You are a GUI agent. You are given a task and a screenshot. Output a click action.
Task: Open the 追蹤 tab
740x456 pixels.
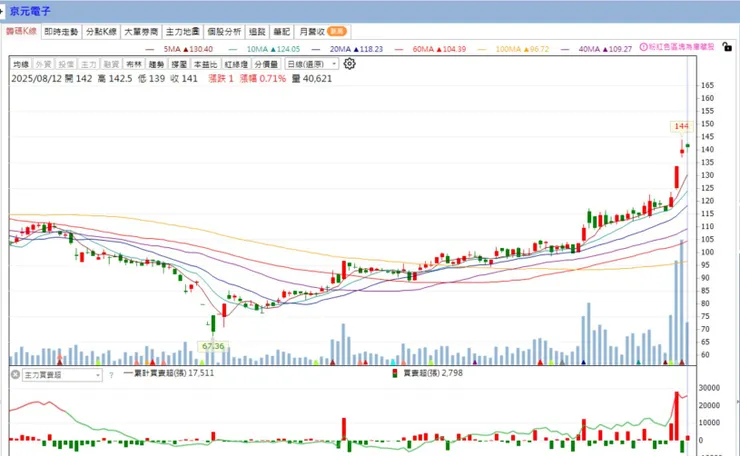pyautogui.click(x=257, y=32)
